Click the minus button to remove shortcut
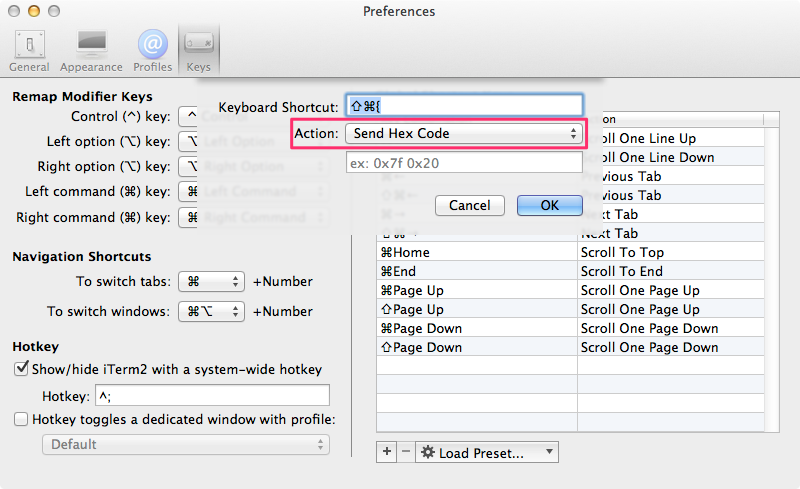 click(406, 452)
